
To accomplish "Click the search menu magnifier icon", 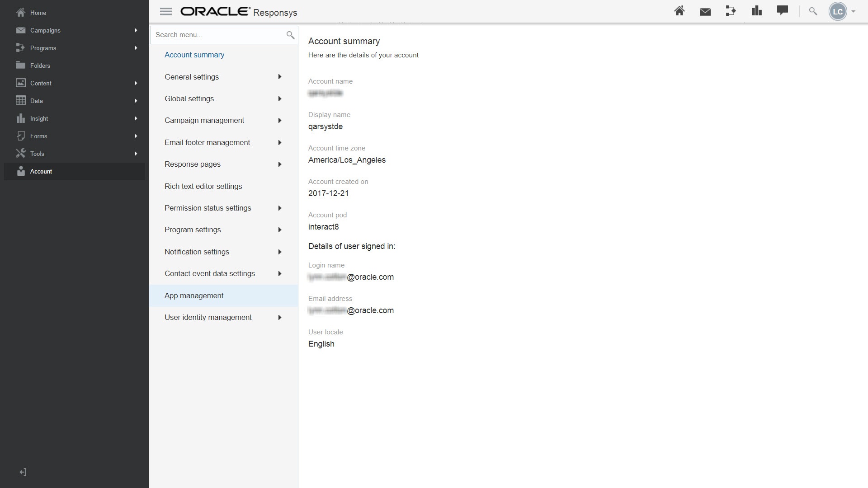I will [290, 35].
